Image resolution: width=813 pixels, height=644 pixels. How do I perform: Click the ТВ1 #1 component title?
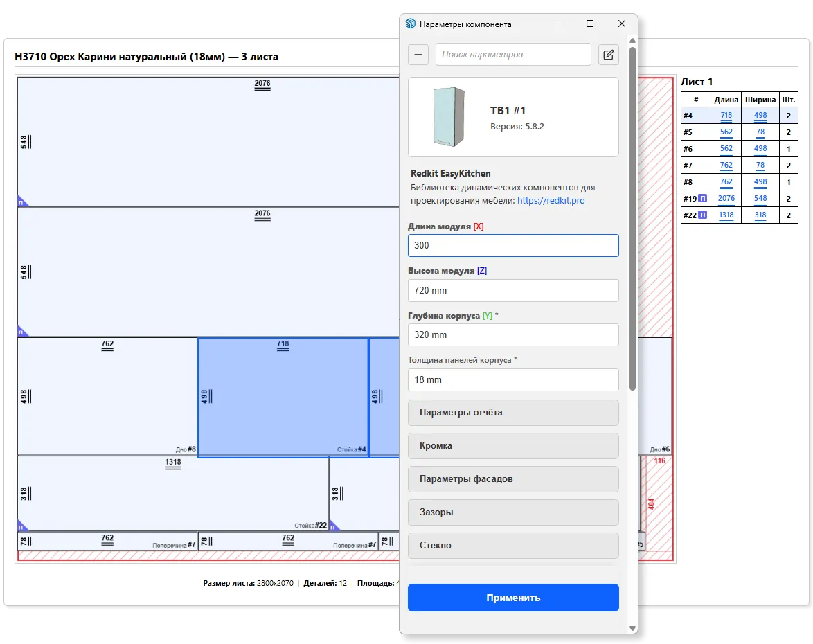point(508,110)
